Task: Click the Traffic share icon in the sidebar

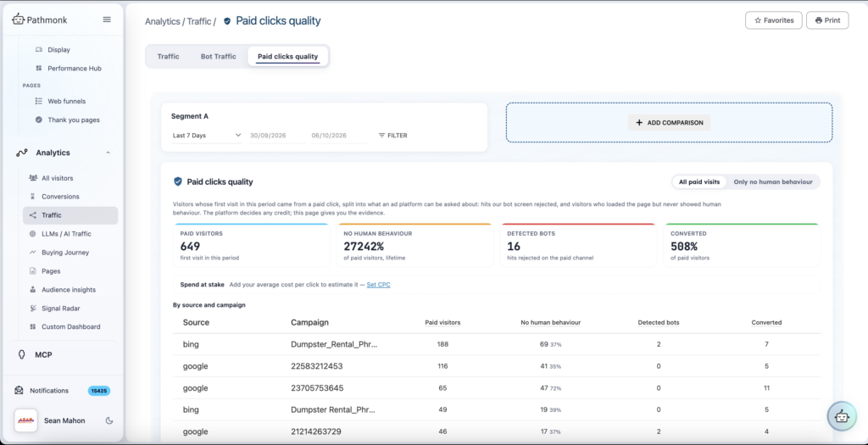Action: [33, 215]
